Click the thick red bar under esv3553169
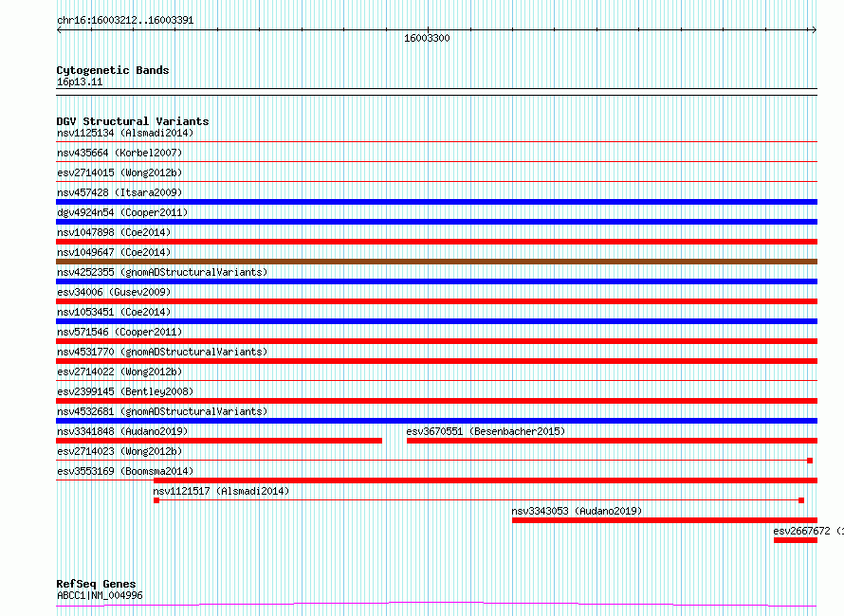The image size is (844, 616). 486,480
